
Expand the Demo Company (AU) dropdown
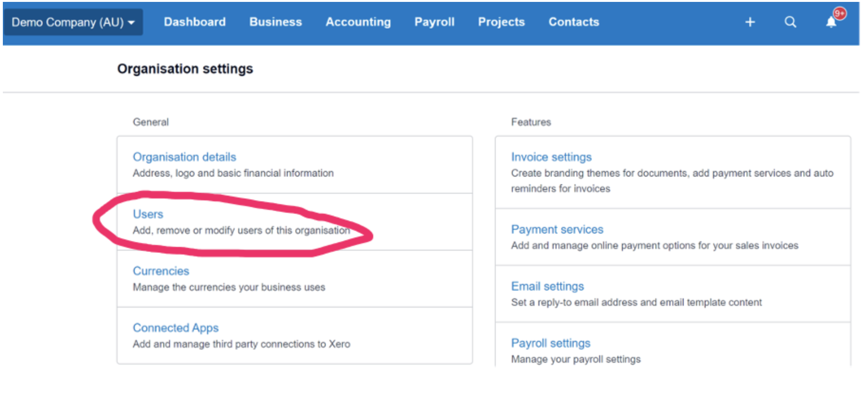tap(73, 22)
